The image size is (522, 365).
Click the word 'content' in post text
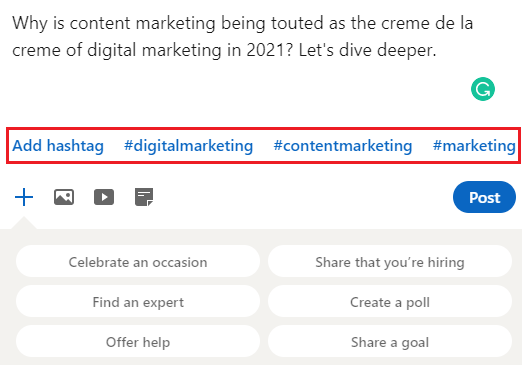click(100, 23)
